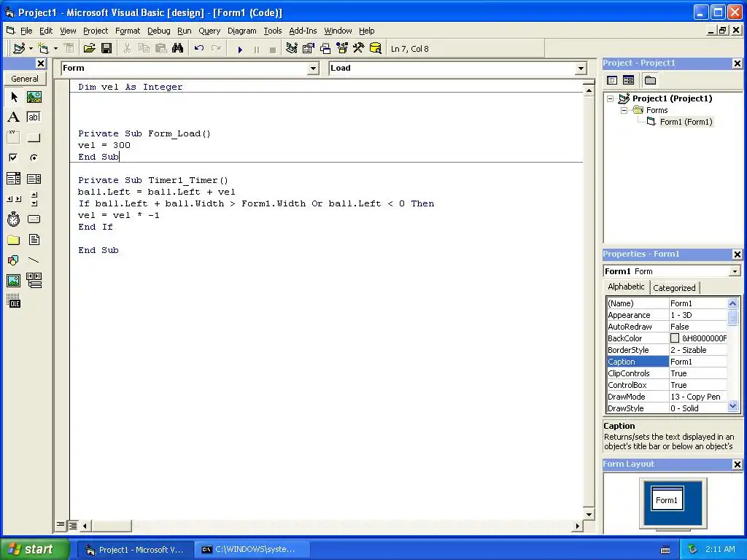Screen dimensions: 747x560
Task: Open the Form object dropdown
Action: pos(313,69)
